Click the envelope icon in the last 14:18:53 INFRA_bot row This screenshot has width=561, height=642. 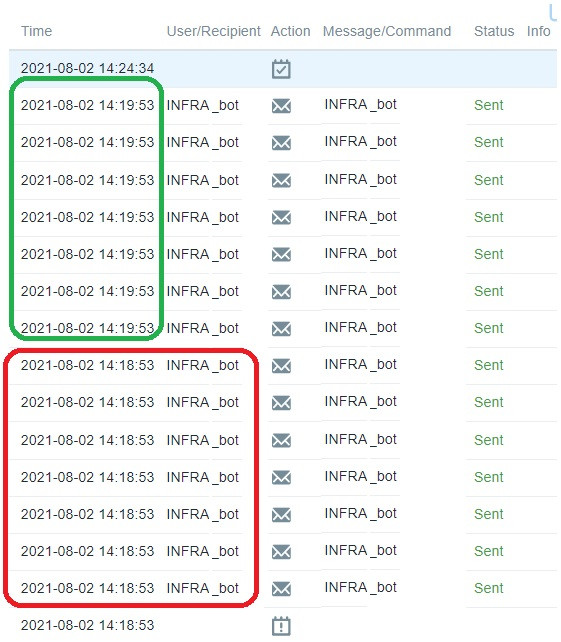click(x=281, y=588)
